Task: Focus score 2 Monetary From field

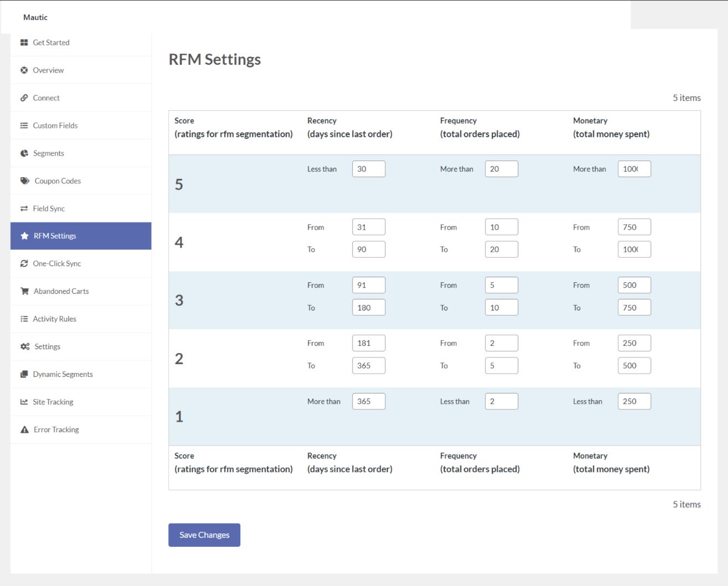Action: point(634,343)
